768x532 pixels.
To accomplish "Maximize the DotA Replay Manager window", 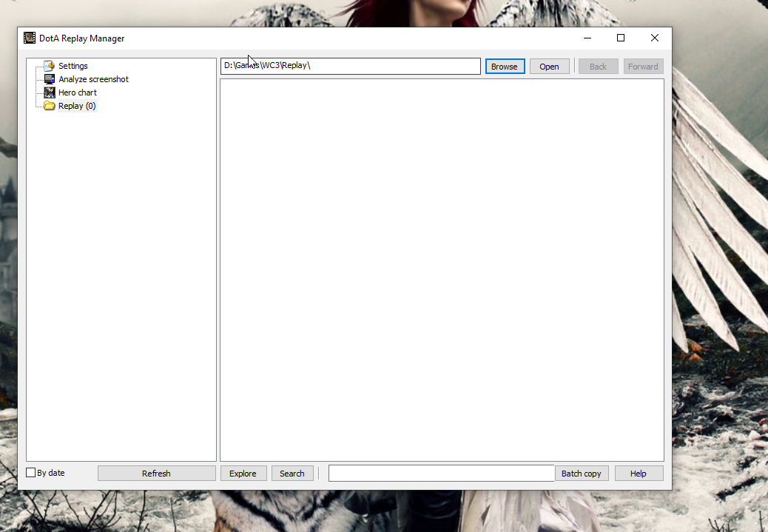I will click(x=621, y=38).
